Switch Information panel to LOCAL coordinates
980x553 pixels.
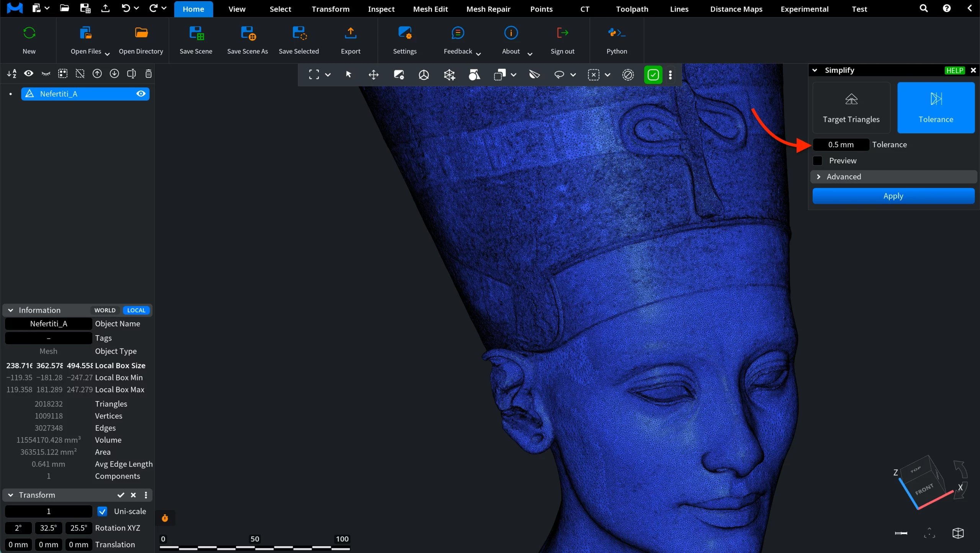(136, 310)
